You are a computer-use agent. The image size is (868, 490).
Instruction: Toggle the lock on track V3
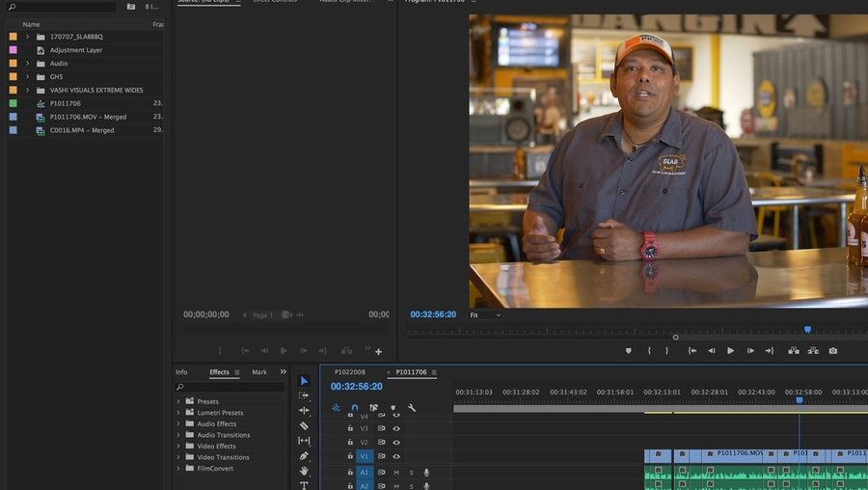point(350,428)
